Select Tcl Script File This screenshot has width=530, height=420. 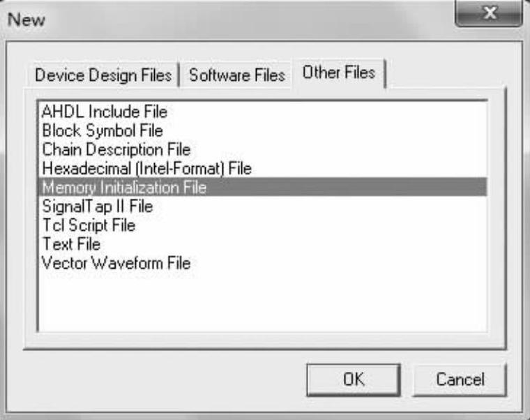point(89,225)
